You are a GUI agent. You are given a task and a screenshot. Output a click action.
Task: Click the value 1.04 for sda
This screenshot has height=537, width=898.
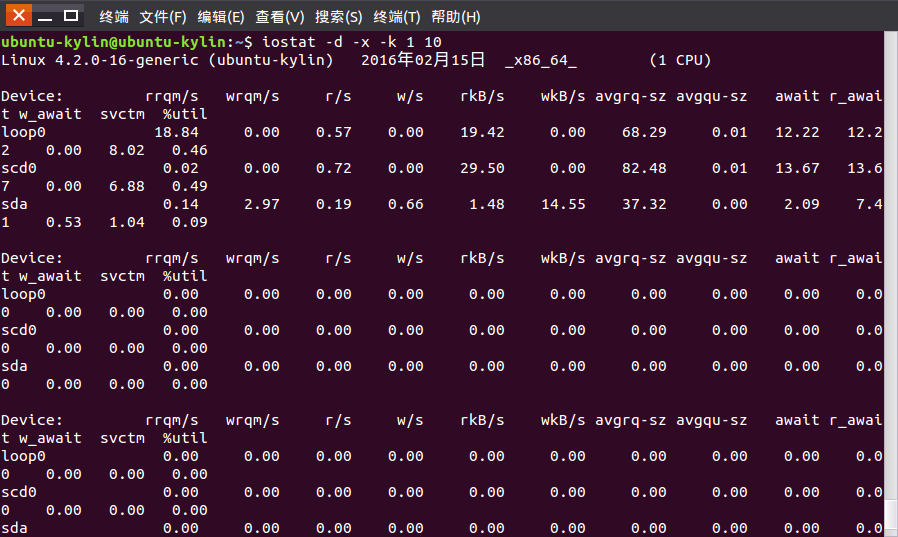click(x=127, y=222)
